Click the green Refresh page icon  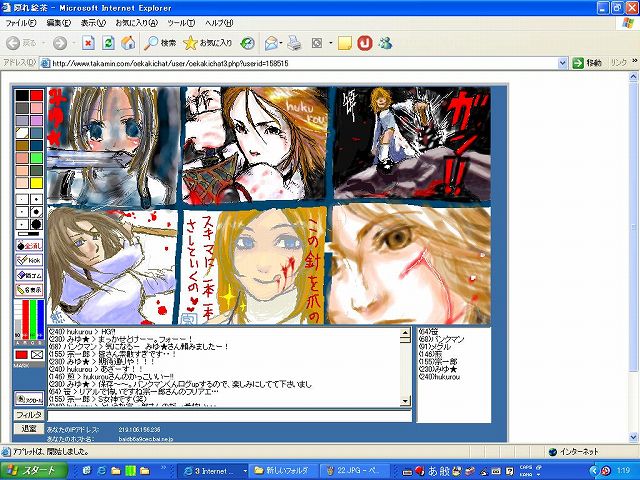pyautogui.click(x=108, y=43)
